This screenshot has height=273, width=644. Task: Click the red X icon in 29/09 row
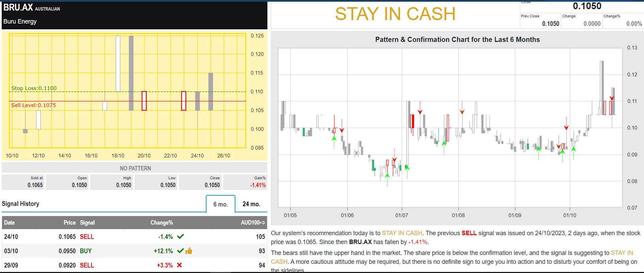click(180, 265)
